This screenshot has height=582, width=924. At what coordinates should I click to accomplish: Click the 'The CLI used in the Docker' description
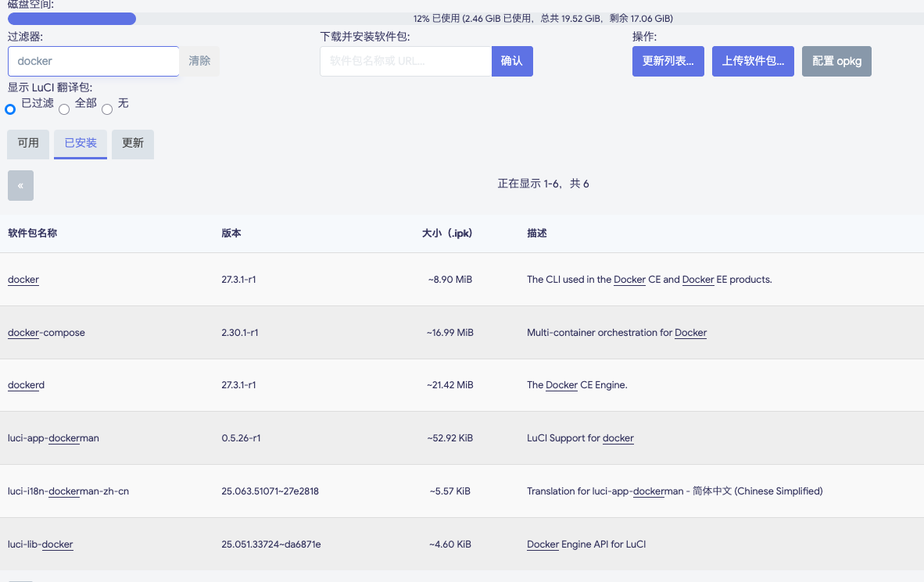pos(650,280)
